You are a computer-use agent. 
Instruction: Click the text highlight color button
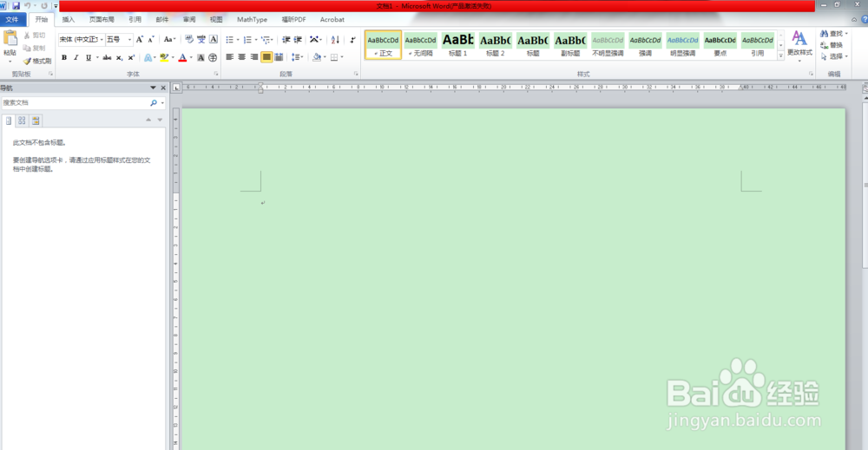click(x=163, y=57)
